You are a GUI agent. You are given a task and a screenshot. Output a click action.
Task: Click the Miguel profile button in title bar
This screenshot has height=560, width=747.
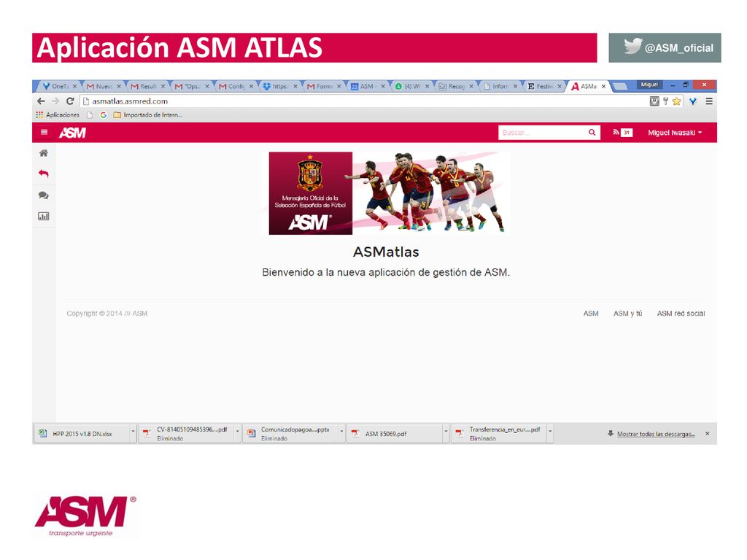(x=649, y=85)
